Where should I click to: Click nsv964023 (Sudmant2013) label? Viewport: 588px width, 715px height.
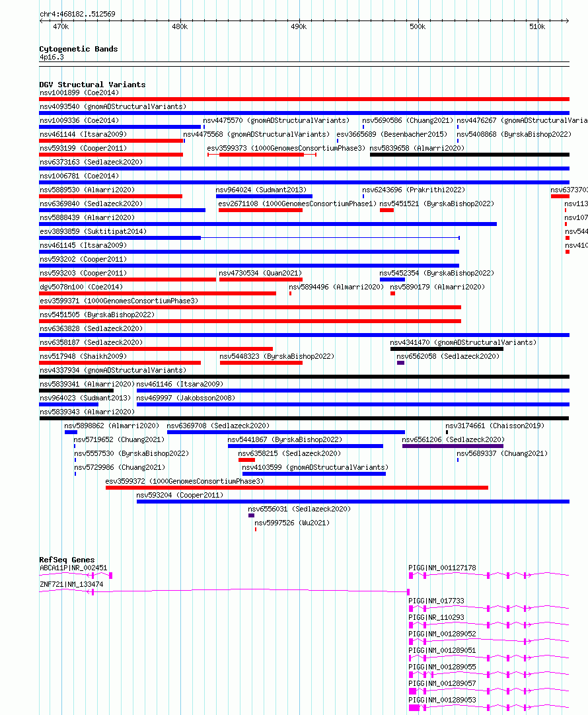click(85, 398)
